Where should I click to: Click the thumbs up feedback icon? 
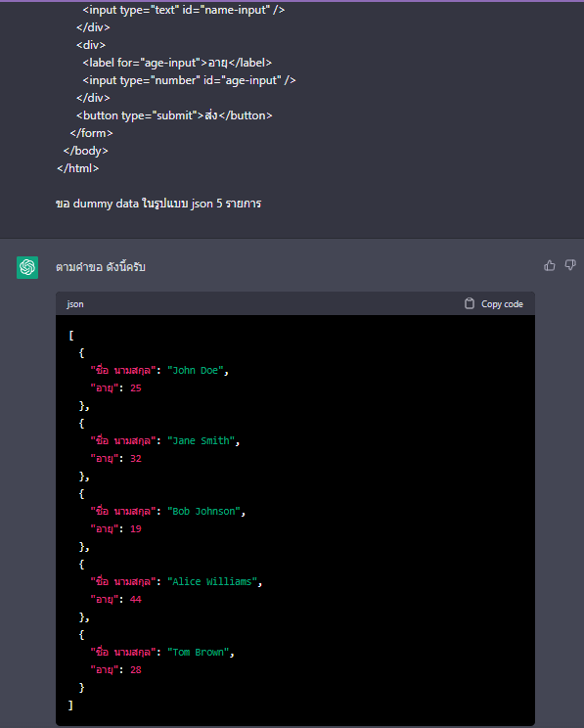549,265
